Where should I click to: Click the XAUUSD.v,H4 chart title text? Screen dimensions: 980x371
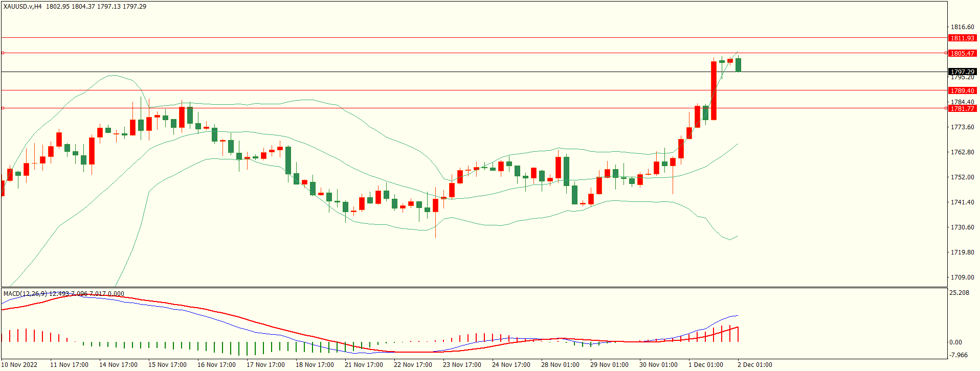(x=23, y=7)
